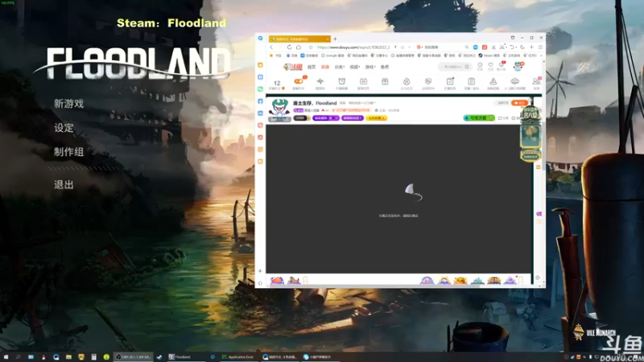Screen dimensions: 644x362
Task: Go back with the browser back arrow
Action: coord(271,47)
